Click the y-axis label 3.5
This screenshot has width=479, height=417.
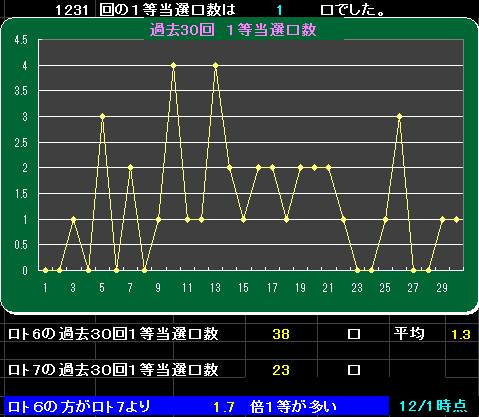click(x=21, y=91)
